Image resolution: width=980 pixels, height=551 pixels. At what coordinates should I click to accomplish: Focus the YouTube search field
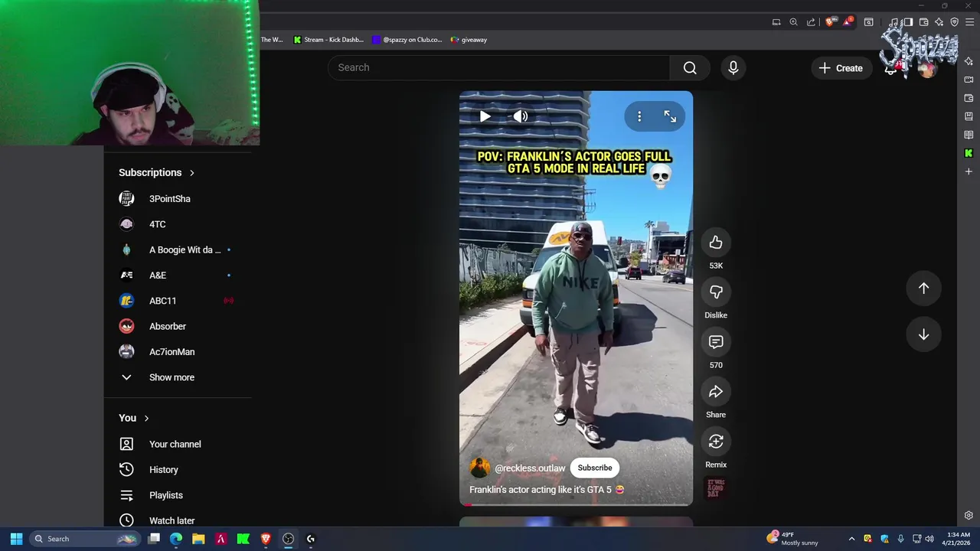pyautogui.click(x=499, y=68)
